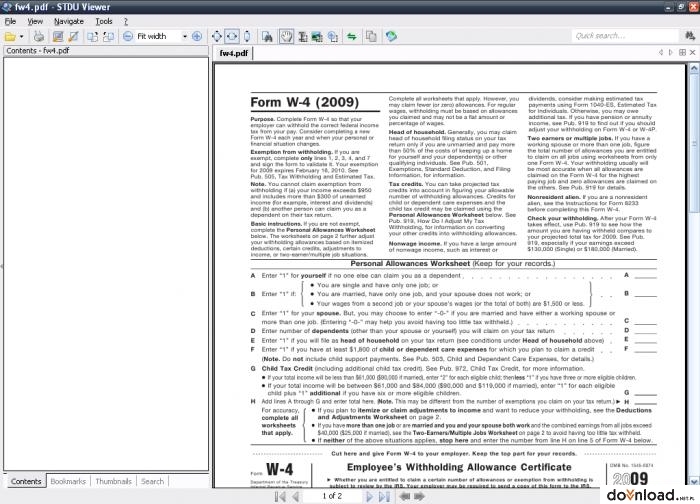
Task: Select the fw4.pdf document tab
Action: 233,53
